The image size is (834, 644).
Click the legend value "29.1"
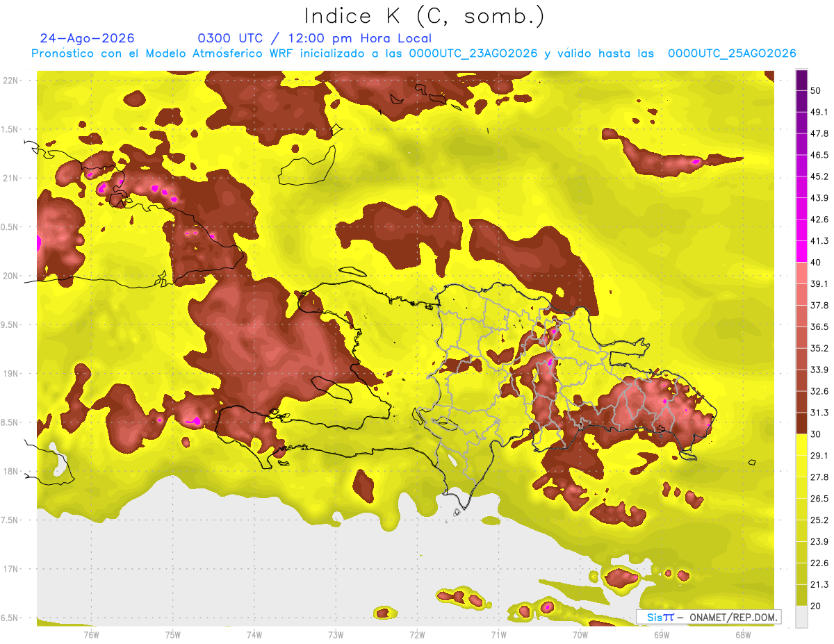pos(820,456)
